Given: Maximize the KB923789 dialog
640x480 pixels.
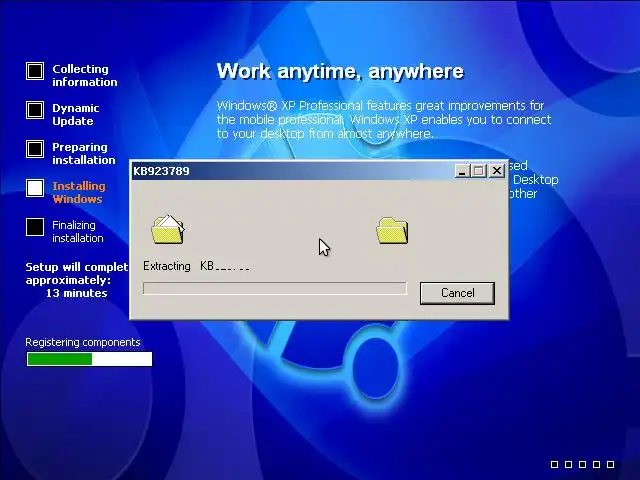Looking at the screenshot, I should tap(479, 171).
